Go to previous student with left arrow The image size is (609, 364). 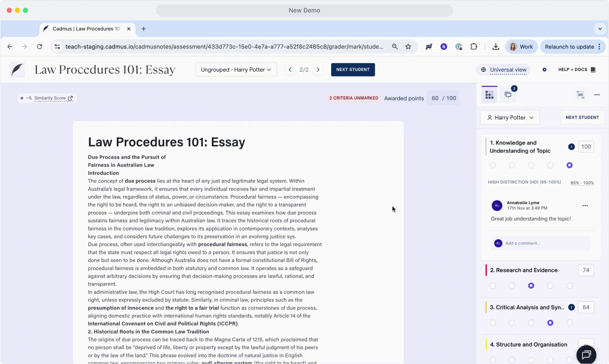(290, 70)
